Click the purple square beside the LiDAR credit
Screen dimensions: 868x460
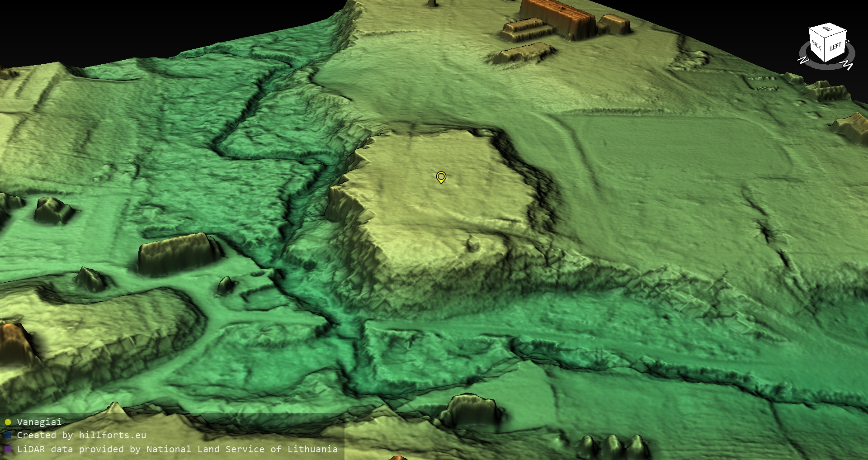(x=8, y=449)
